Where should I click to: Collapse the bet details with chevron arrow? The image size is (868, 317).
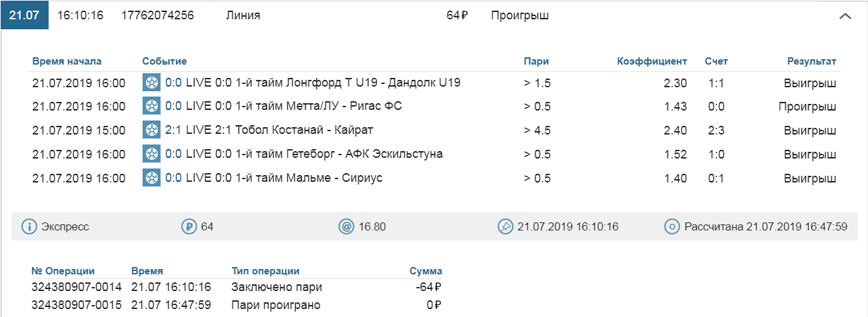coord(845,16)
